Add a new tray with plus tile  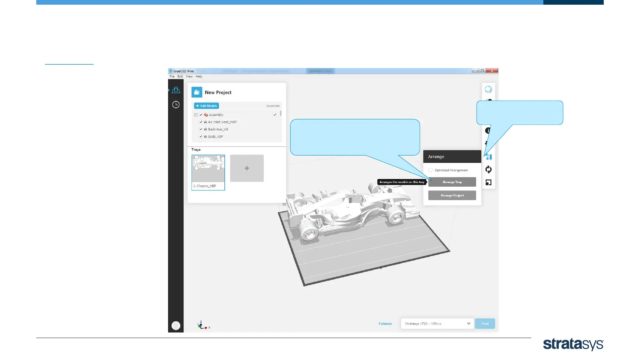pos(247,168)
